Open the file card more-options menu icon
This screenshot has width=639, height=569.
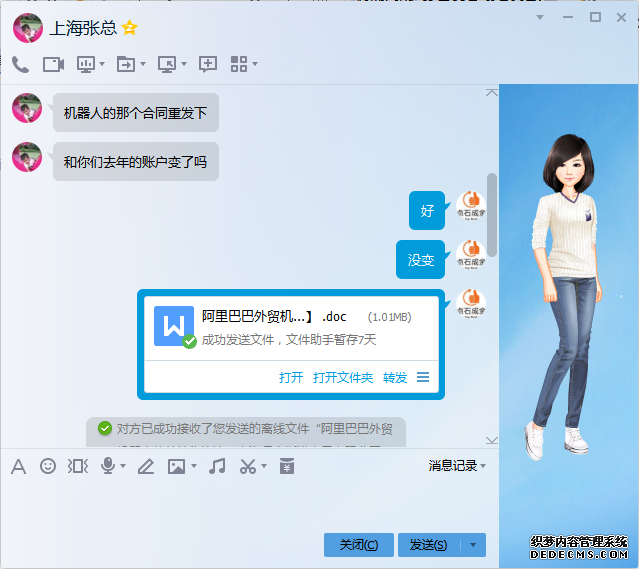click(x=423, y=377)
